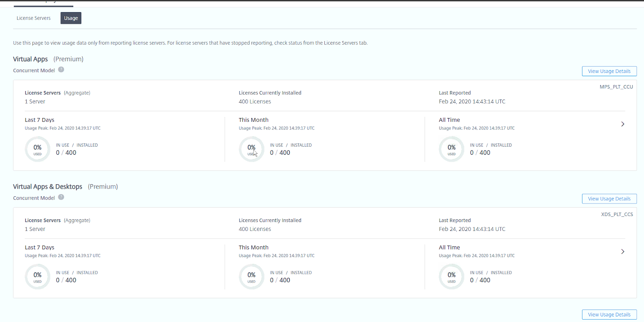Switch to the License Servers tab
This screenshot has height=322, width=644.
coord(33,18)
